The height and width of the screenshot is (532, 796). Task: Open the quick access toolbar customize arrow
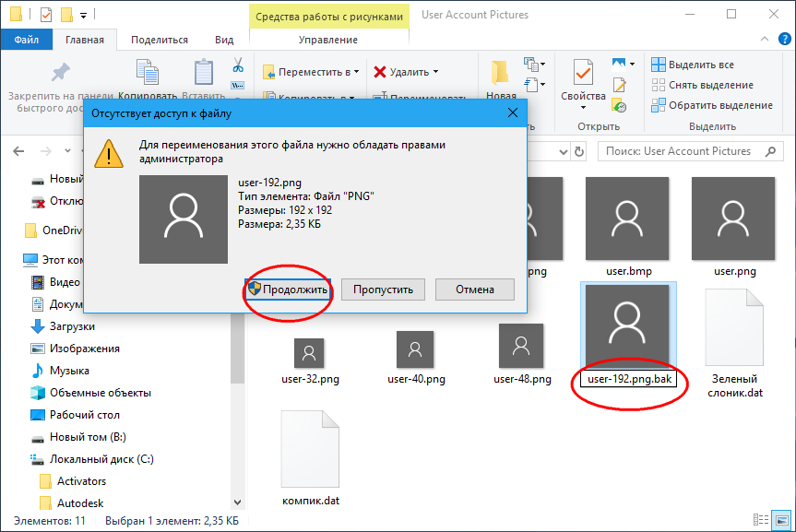coord(83,16)
